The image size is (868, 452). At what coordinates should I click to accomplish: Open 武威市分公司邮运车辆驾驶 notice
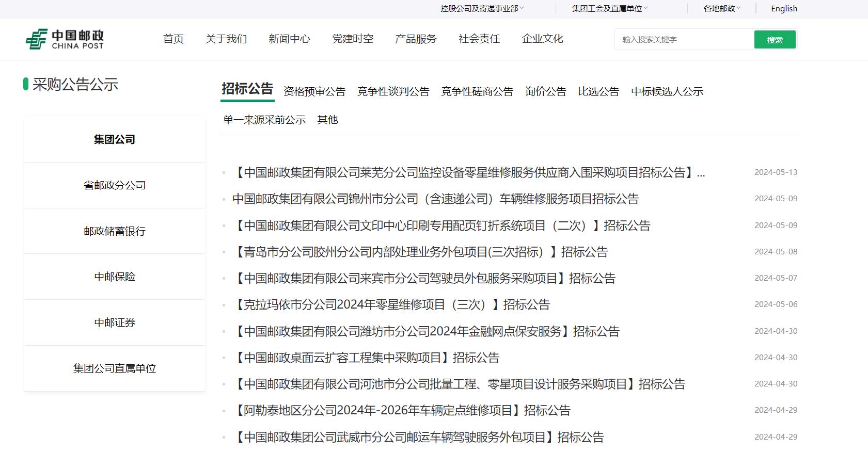coord(418,437)
